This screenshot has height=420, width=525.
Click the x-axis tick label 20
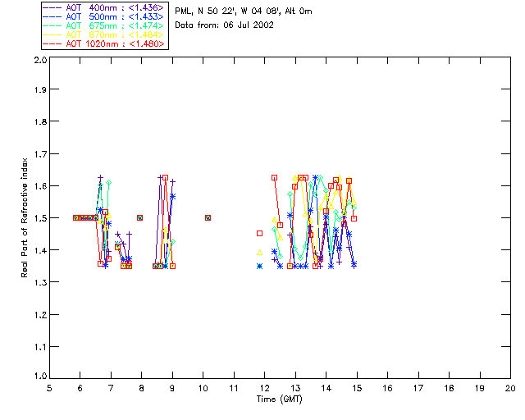point(510,388)
